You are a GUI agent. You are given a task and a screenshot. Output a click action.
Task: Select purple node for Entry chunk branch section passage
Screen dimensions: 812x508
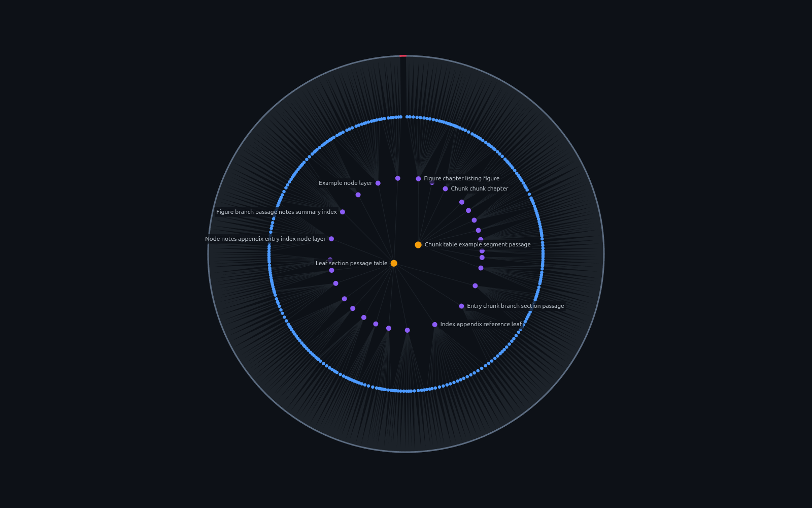pos(461,306)
